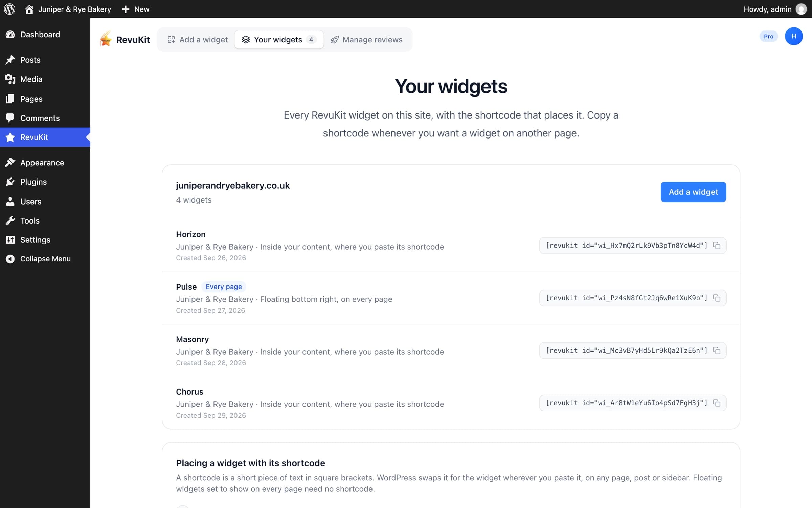Click the Comments speech bubble icon
This screenshot has width=812, height=508.
click(10, 118)
